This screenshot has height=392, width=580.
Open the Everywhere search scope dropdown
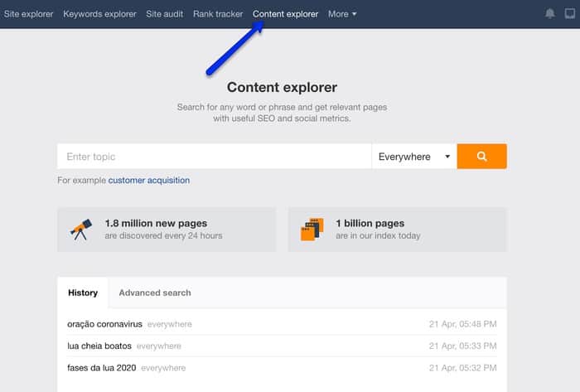point(414,157)
